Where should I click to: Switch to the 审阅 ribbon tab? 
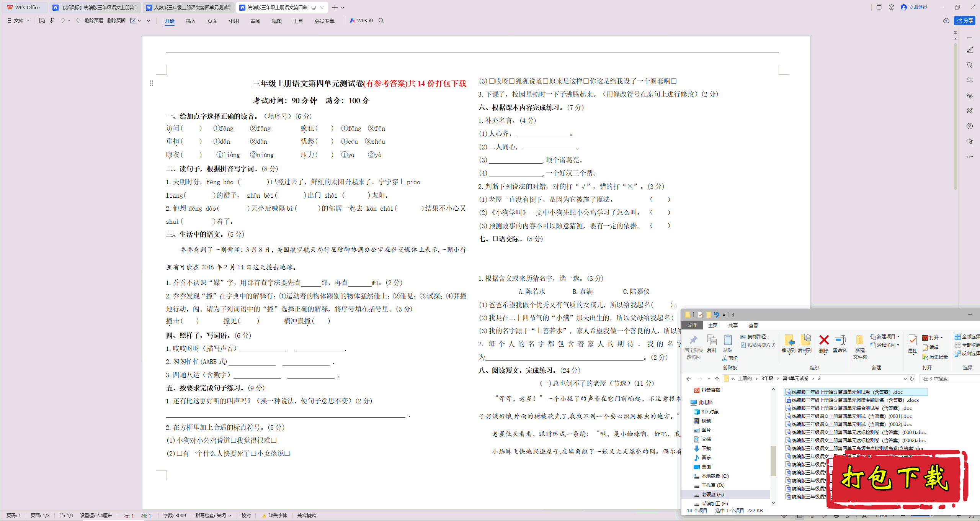click(x=255, y=21)
